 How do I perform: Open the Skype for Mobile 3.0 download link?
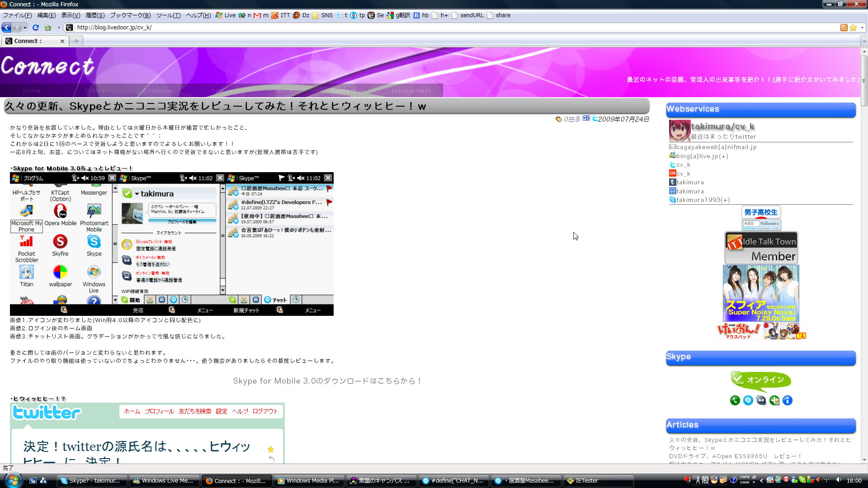tap(327, 381)
